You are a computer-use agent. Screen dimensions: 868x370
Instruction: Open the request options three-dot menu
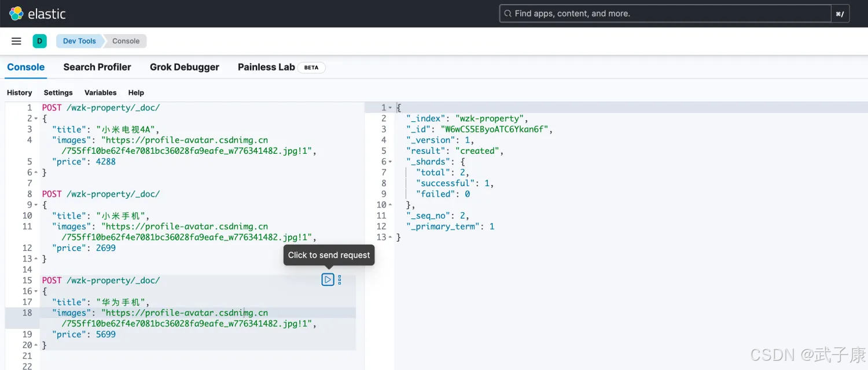[340, 280]
